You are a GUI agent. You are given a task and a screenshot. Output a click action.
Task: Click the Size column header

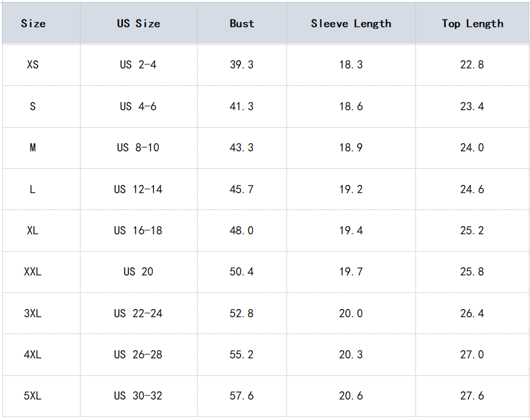[x=33, y=24]
